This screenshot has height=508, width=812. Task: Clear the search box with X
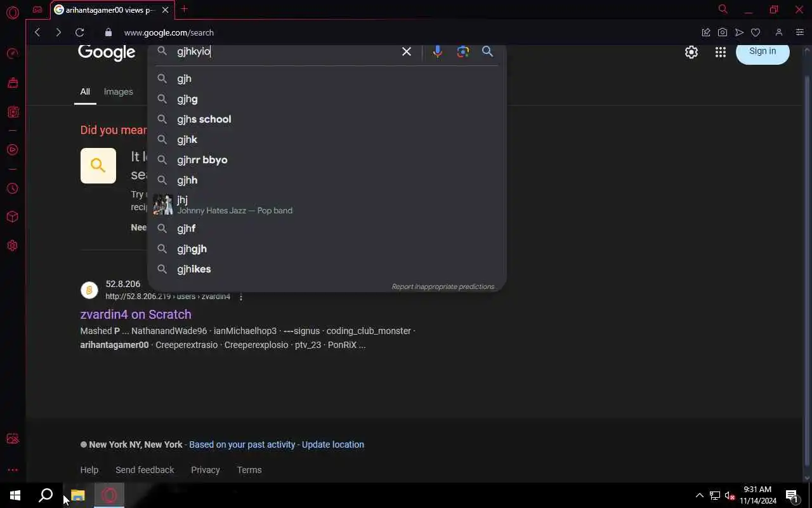click(407, 51)
